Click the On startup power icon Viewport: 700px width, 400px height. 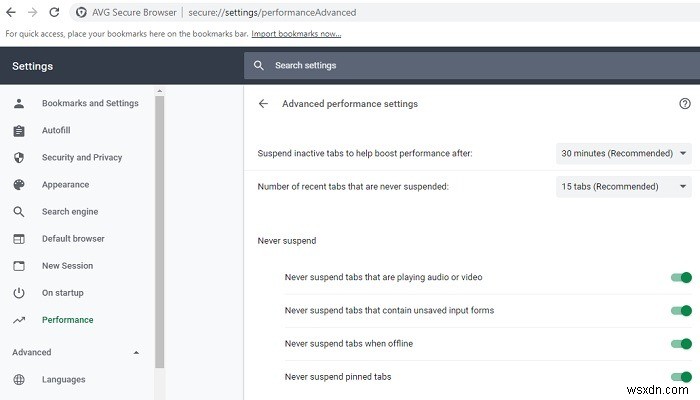click(x=18, y=293)
